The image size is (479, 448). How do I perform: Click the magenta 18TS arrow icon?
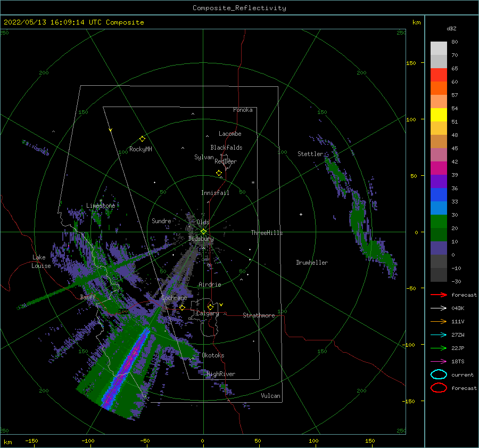[x=439, y=362]
